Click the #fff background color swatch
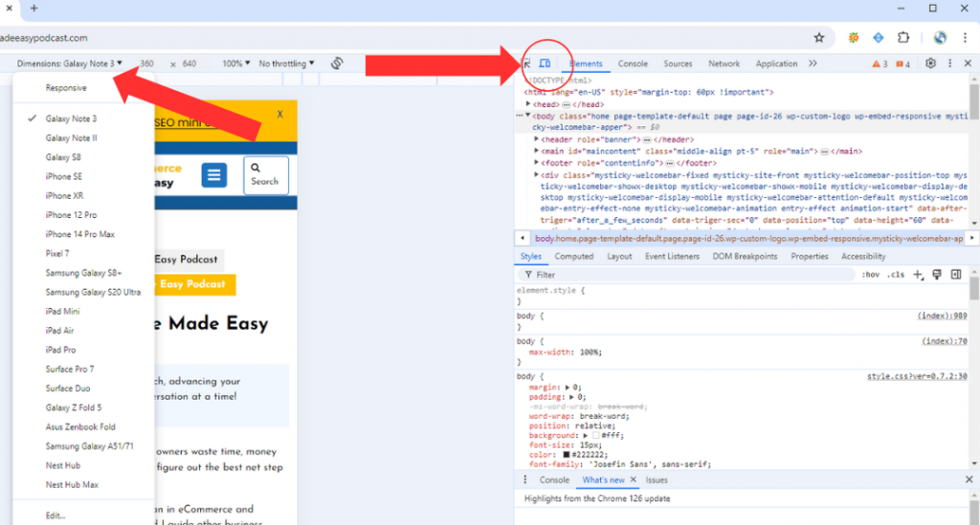Viewport: 980px width, 525px height. click(x=595, y=436)
